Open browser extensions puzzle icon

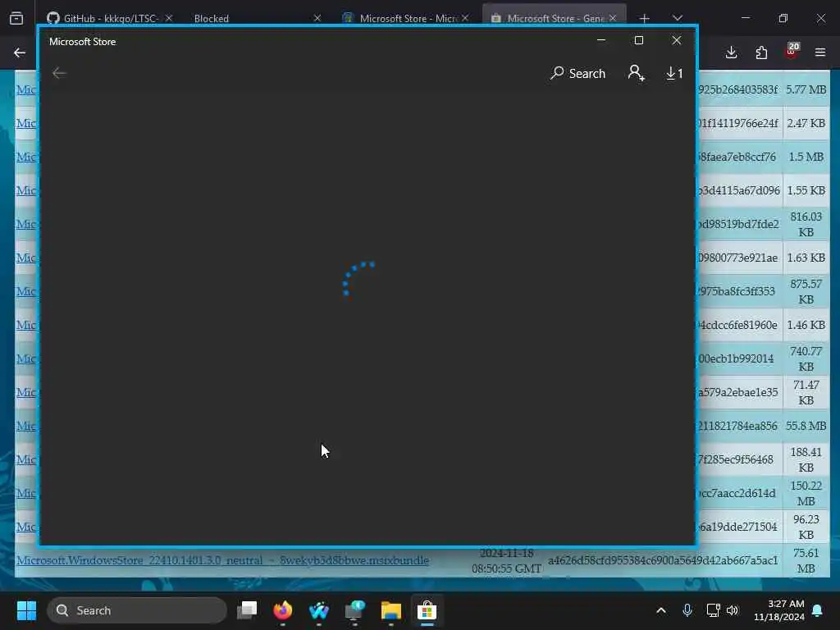pos(761,52)
